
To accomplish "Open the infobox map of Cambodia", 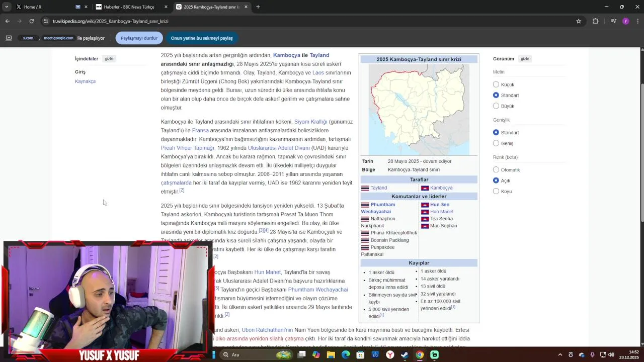I will [x=419, y=110].
